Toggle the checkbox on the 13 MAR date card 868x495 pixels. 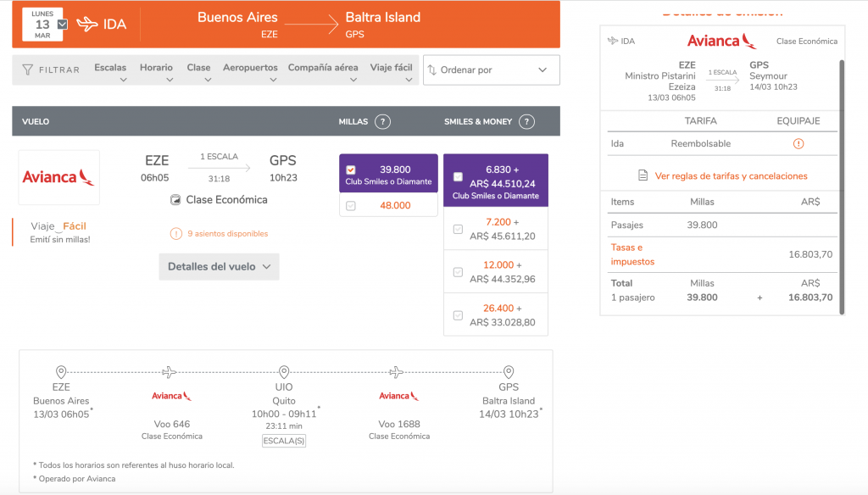pos(63,25)
